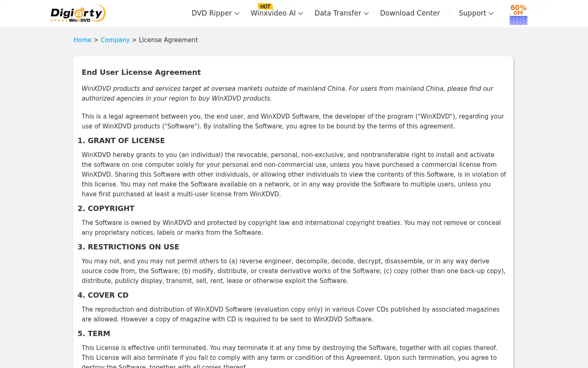
Task: Click the License Agreement breadcrumb text
Action: [168, 40]
